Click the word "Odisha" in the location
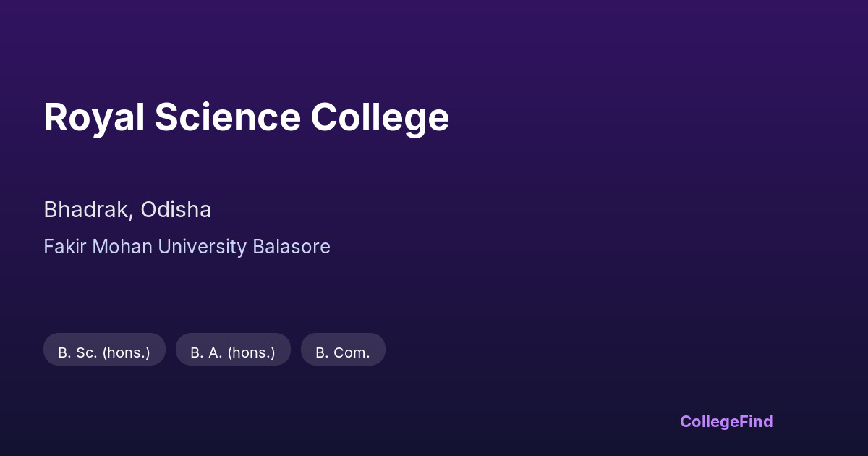 [176, 210]
